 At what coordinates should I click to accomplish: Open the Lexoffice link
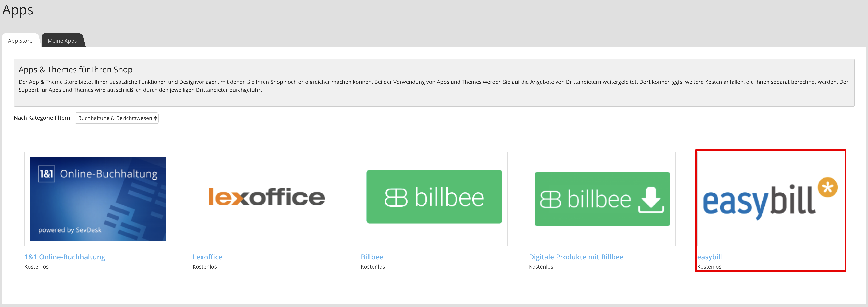pos(207,257)
